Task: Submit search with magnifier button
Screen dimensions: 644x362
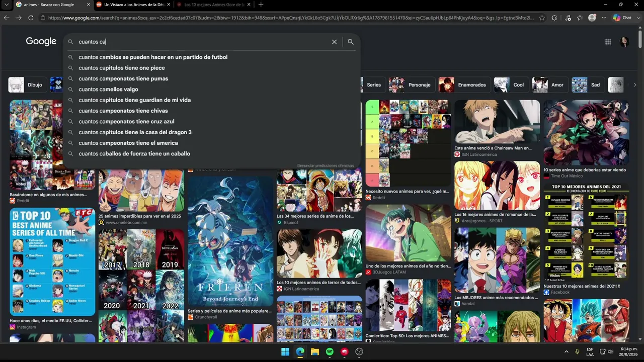Action: point(351,42)
